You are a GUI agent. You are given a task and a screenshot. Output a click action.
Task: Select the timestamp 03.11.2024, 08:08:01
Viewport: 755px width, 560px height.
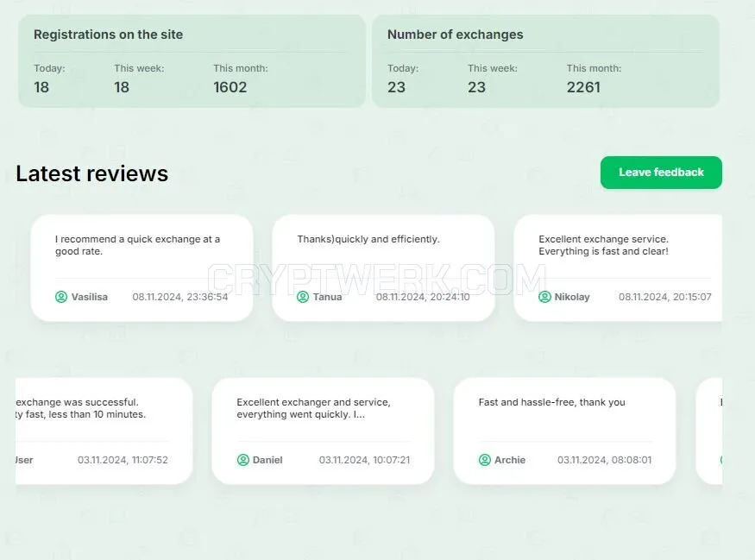click(x=604, y=460)
